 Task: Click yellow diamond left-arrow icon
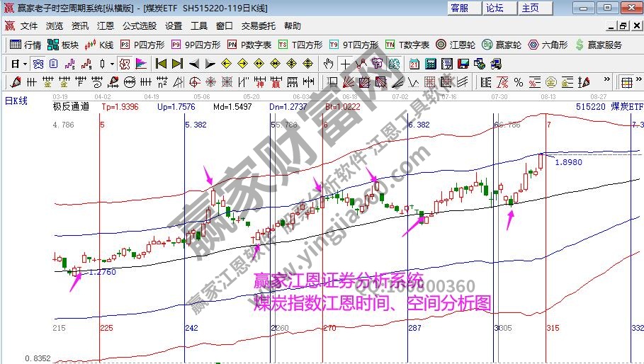coord(226,64)
